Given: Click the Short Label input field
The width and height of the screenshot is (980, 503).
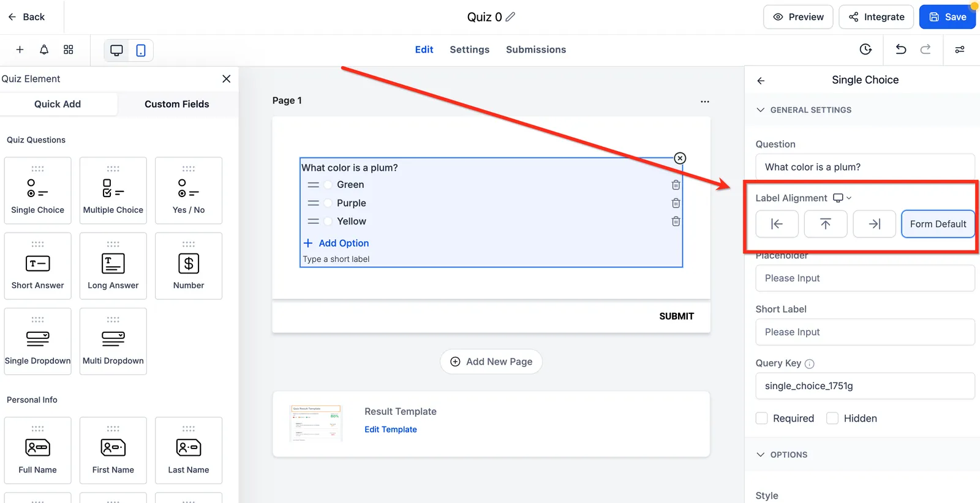Looking at the screenshot, I should (865, 332).
